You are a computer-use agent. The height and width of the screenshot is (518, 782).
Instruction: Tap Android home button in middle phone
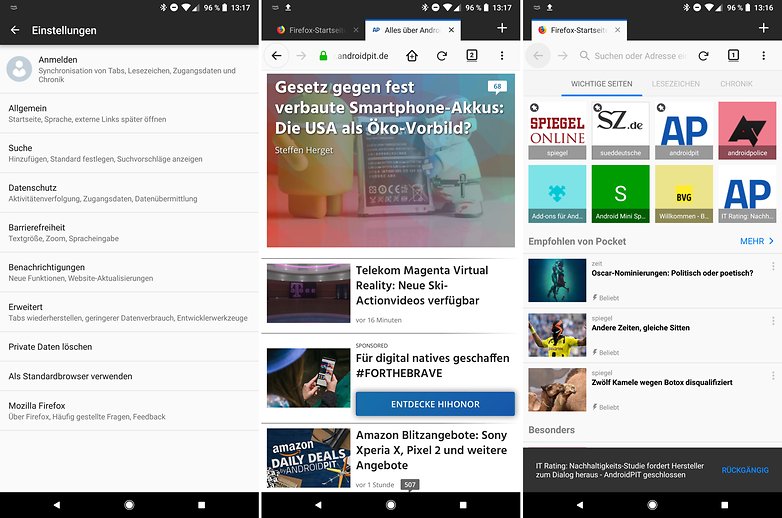391,505
